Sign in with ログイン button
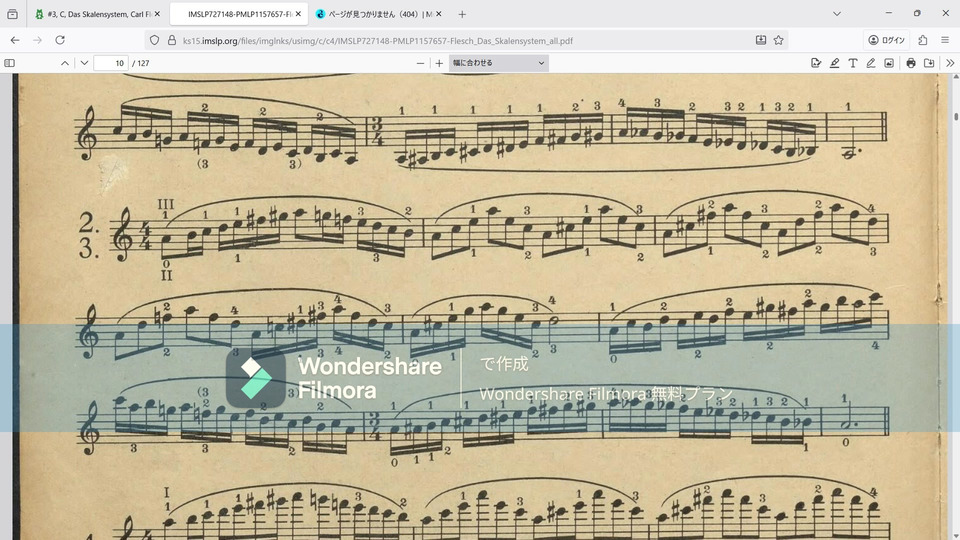 887,40
